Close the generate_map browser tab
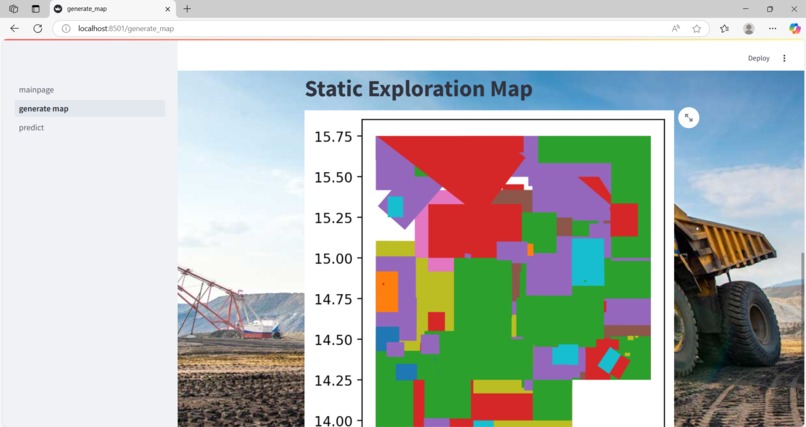 pyautogui.click(x=168, y=9)
